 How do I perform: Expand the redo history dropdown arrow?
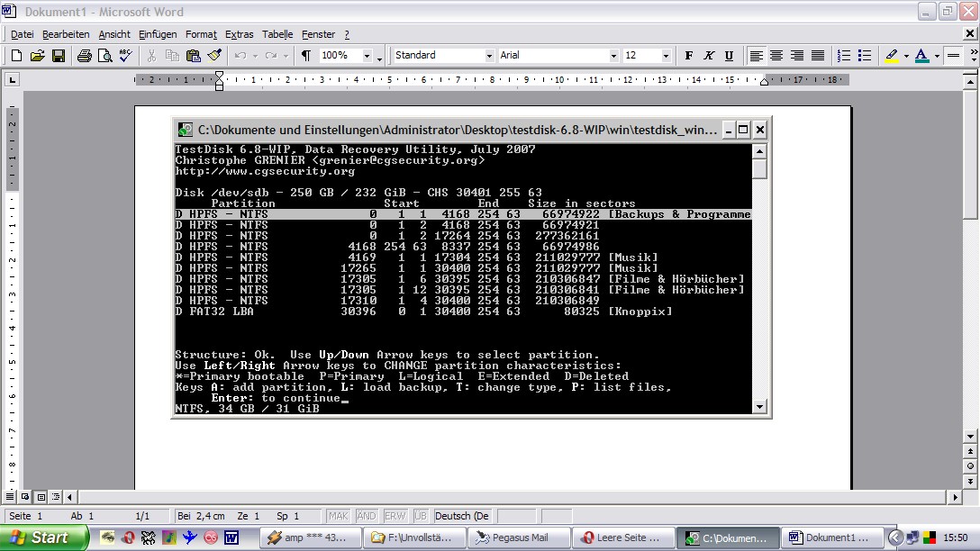286,56
